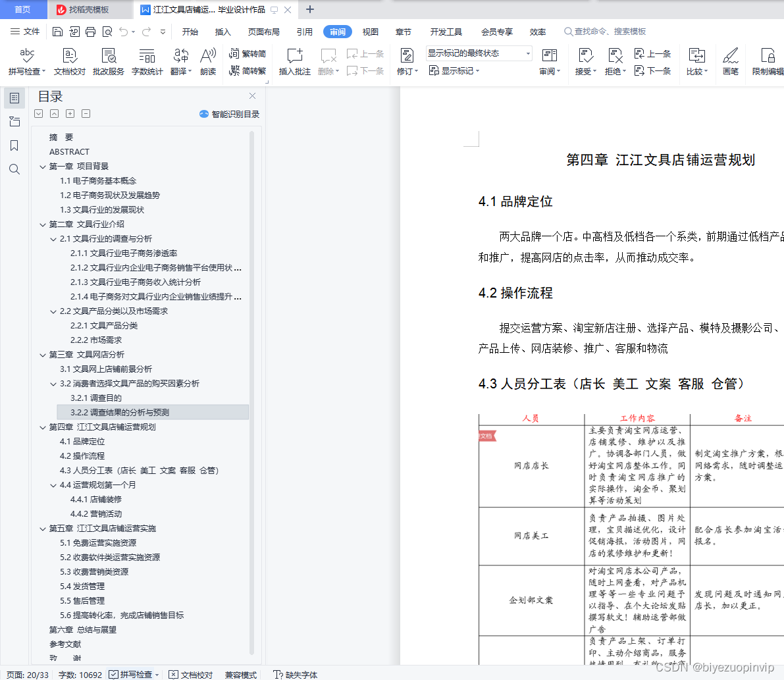Viewport: 784px width, 680px height.
Task: Click the print icon in quick access bar
Action: point(90,32)
